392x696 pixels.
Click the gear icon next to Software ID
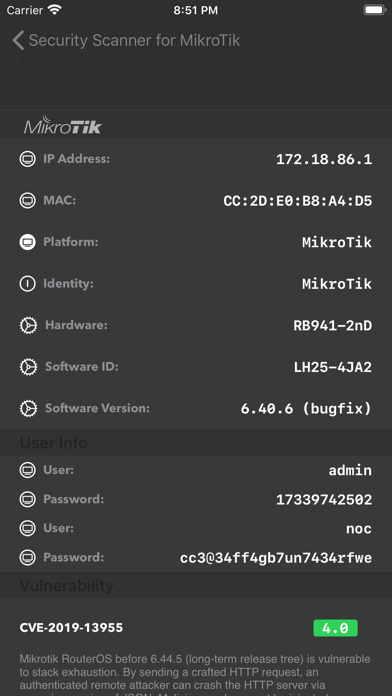pos(28,367)
